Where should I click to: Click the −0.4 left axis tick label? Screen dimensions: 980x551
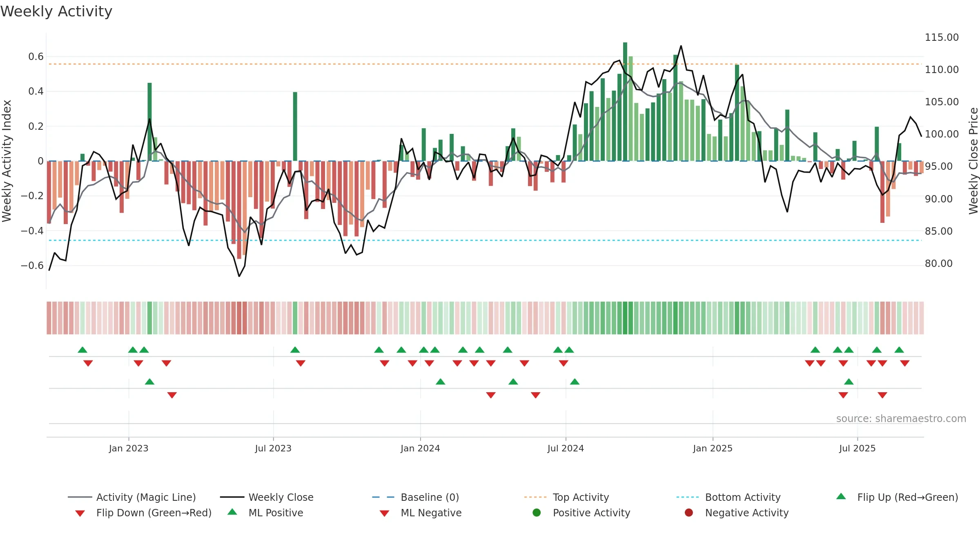32,231
